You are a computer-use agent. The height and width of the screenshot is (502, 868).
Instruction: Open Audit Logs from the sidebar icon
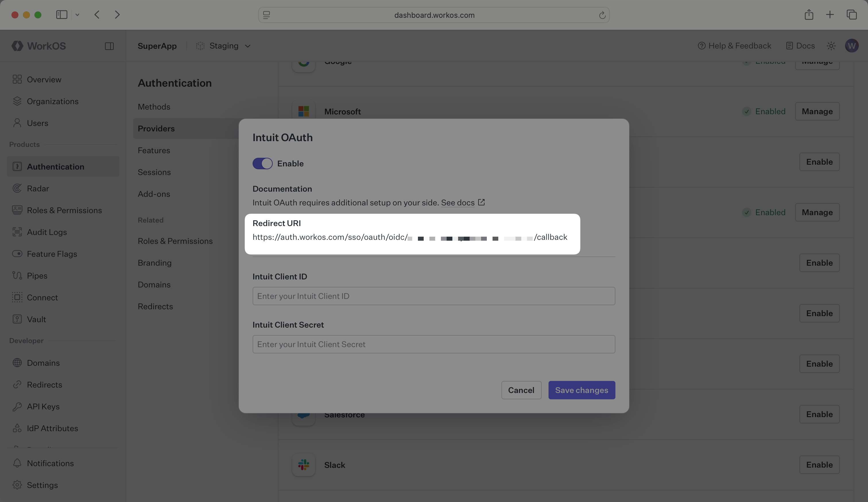17,232
